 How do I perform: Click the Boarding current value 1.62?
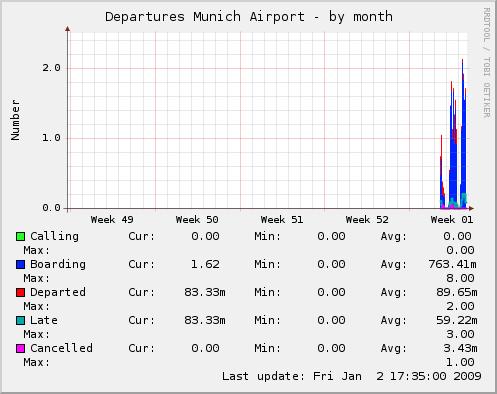point(205,264)
